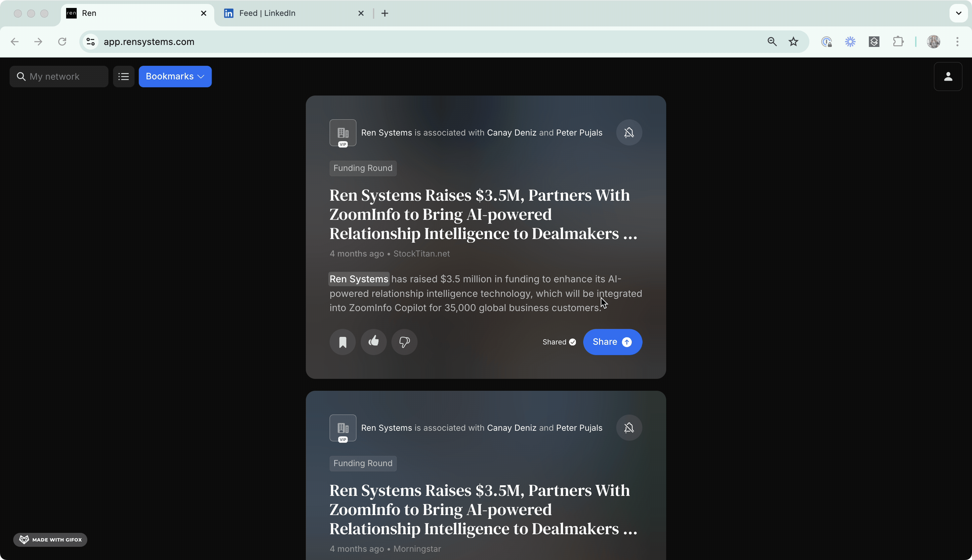Viewport: 972px width, 560px height.
Task: Like the first article with thumbs up
Action: point(374,342)
